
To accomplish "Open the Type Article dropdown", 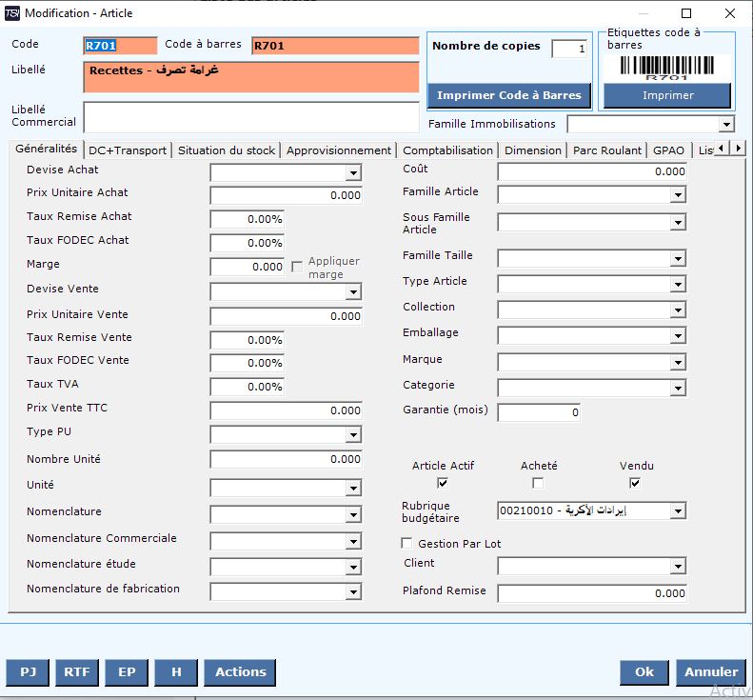I will [678, 285].
